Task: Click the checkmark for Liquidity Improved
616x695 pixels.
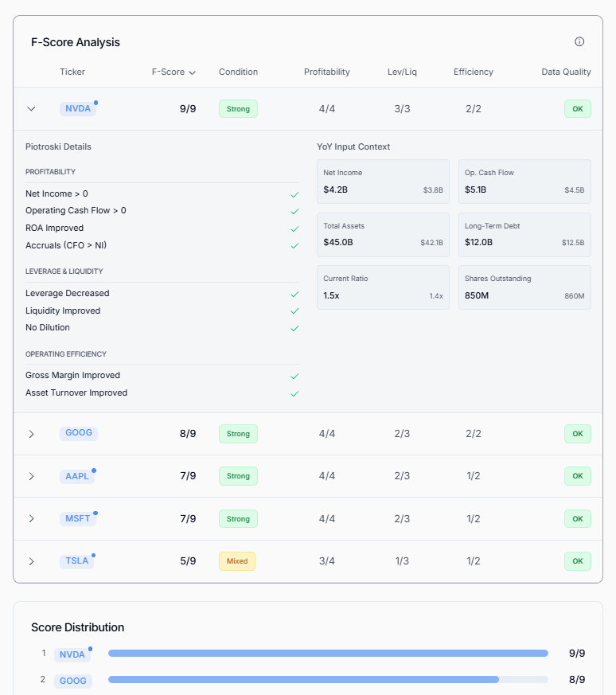Action: tap(294, 311)
